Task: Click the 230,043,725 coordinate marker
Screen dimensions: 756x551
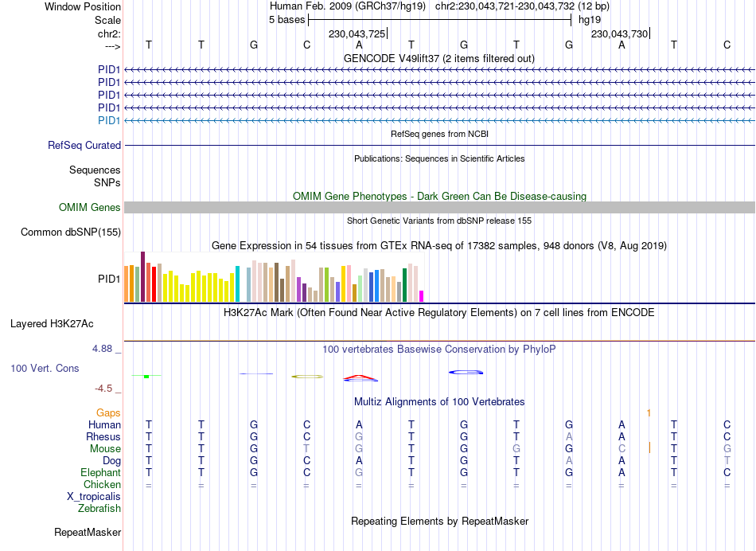Action: coord(357,33)
